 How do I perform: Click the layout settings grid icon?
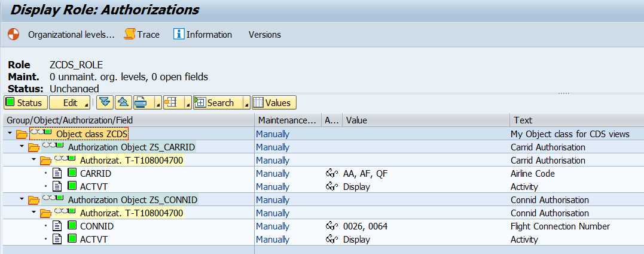click(x=170, y=103)
